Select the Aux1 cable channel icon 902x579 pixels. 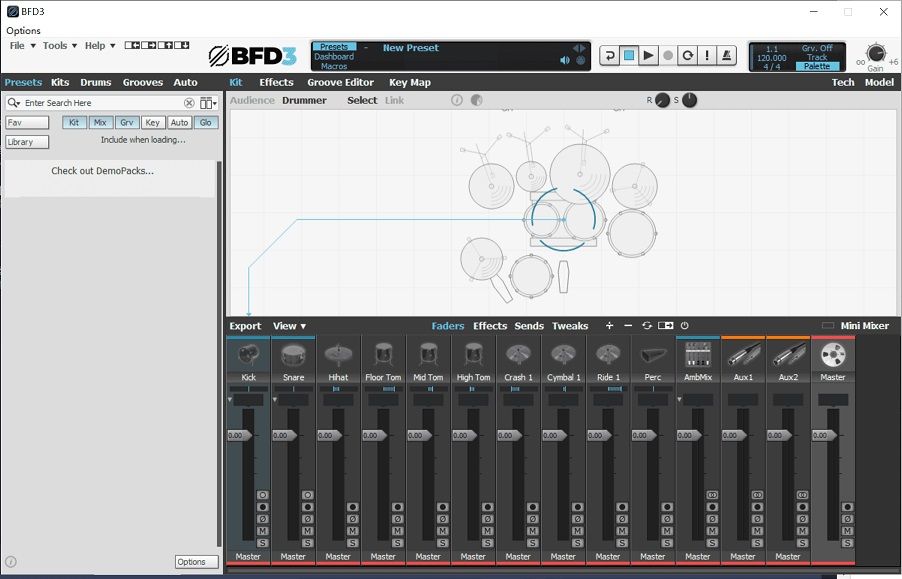point(743,355)
